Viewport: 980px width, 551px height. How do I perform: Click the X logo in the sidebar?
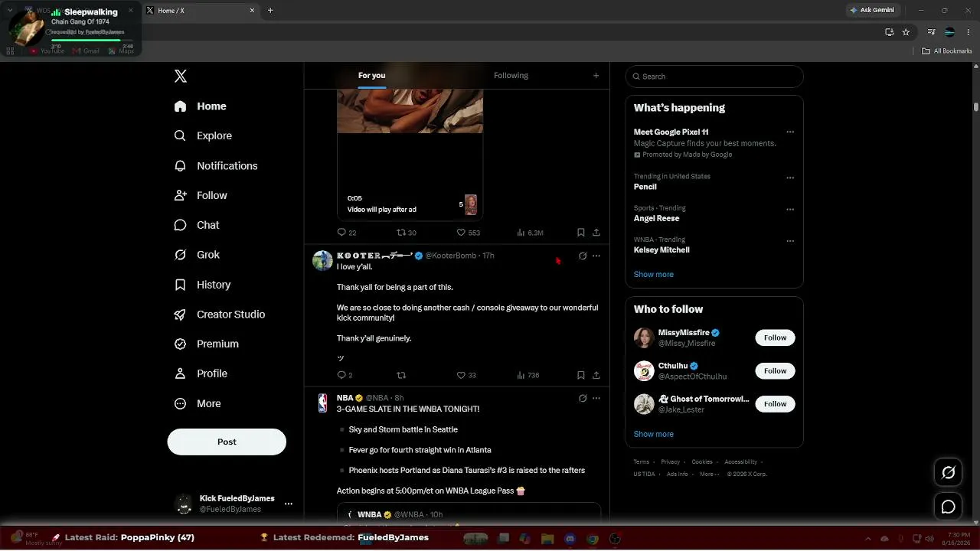(181, 76)
